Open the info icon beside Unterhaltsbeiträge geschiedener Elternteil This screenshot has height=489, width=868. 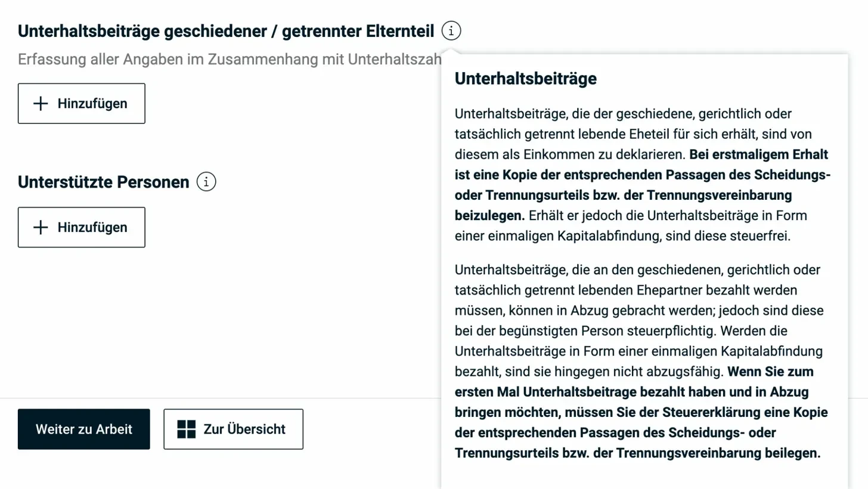point(451,30)
